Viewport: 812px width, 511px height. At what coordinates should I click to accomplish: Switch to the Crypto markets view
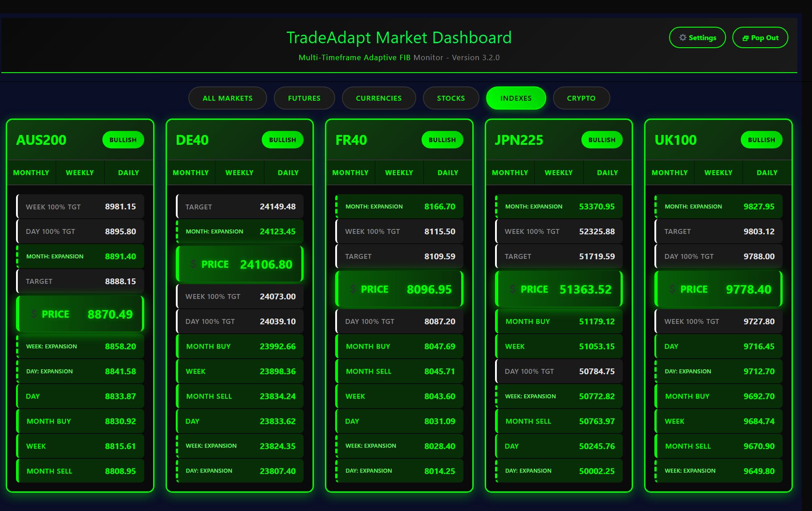[x=581, y=98]
